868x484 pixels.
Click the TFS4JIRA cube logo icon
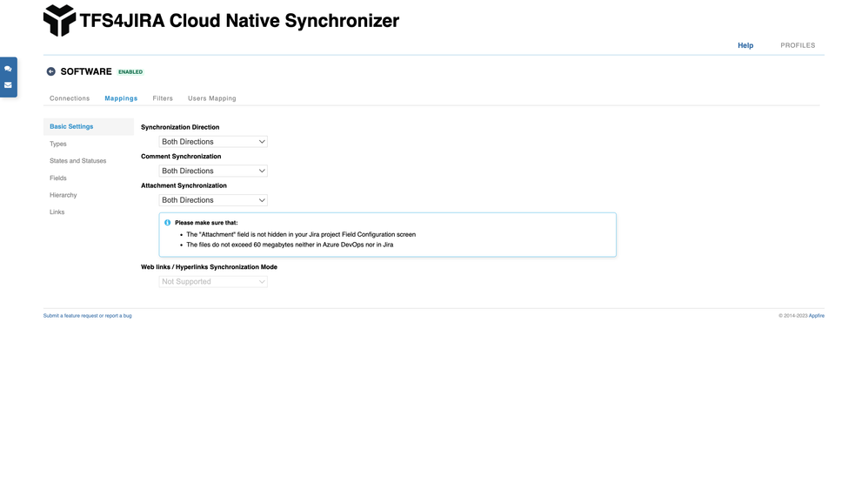click(x=59, y=21)
